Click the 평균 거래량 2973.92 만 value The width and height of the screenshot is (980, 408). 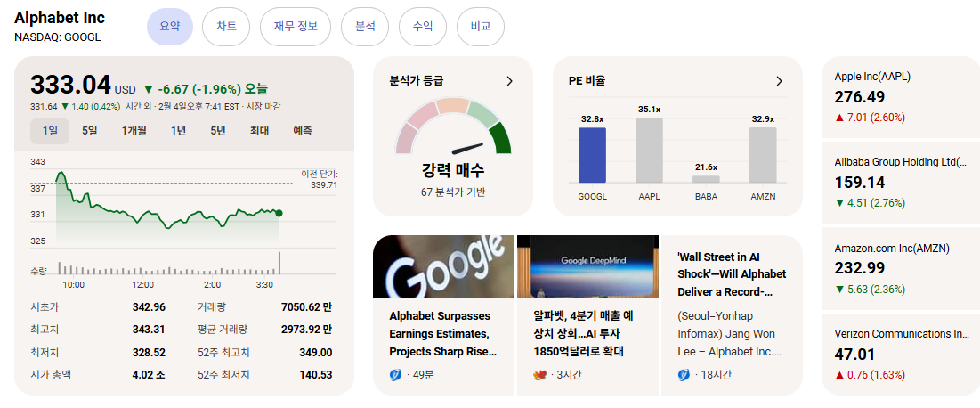tap(307, 330)
